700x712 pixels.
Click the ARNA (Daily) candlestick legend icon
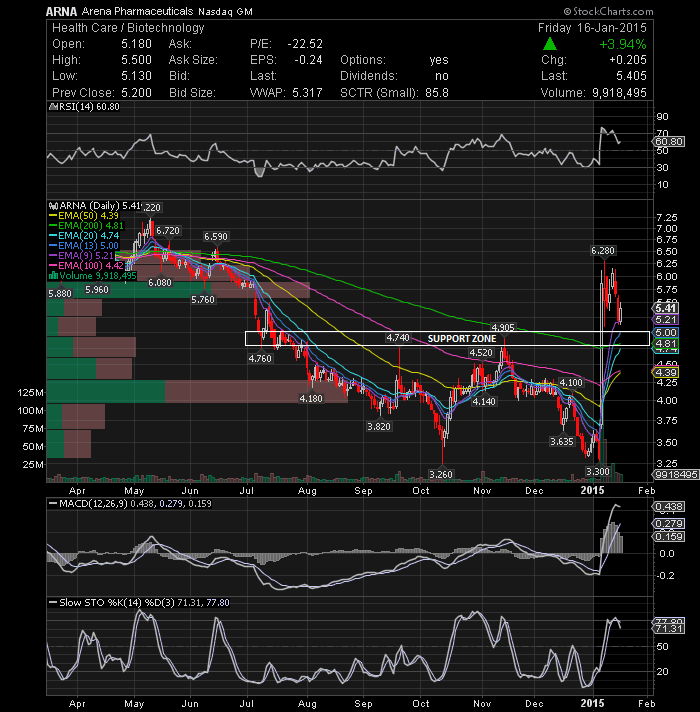tap(54, 206)
